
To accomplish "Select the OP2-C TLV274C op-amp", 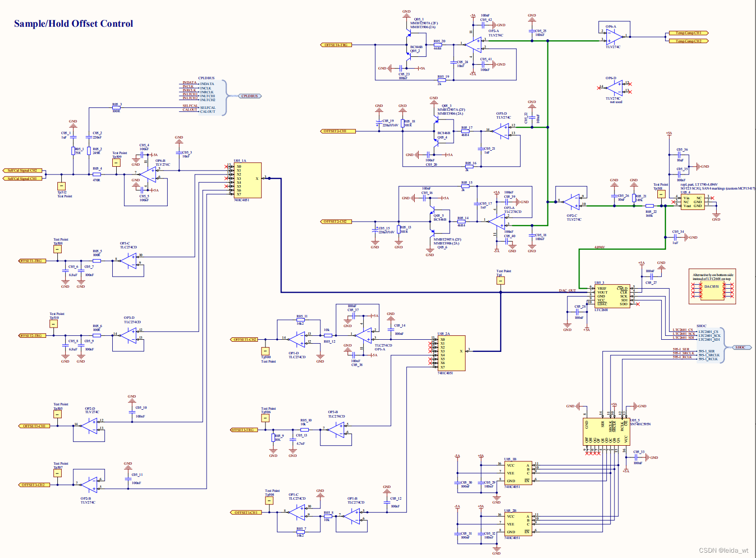I will 572,201.
